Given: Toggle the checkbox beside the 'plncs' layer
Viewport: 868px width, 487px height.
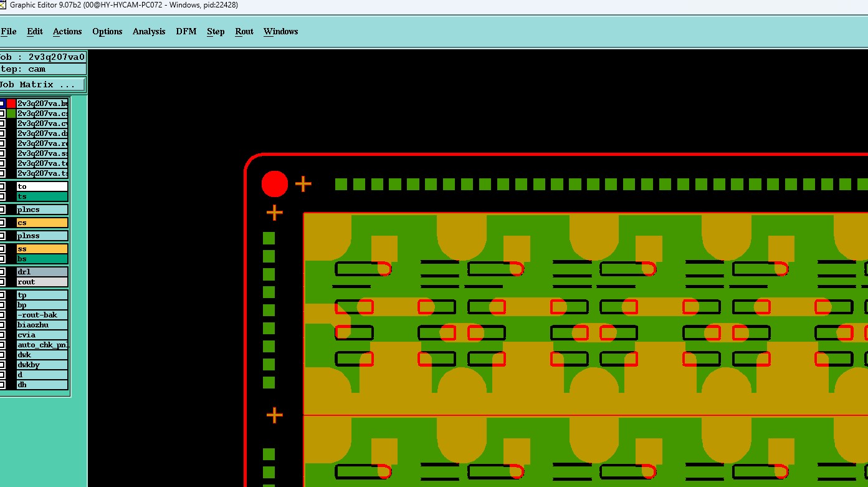Looking at the screenshot, I should pyautogui.click(x=2, y=210).
